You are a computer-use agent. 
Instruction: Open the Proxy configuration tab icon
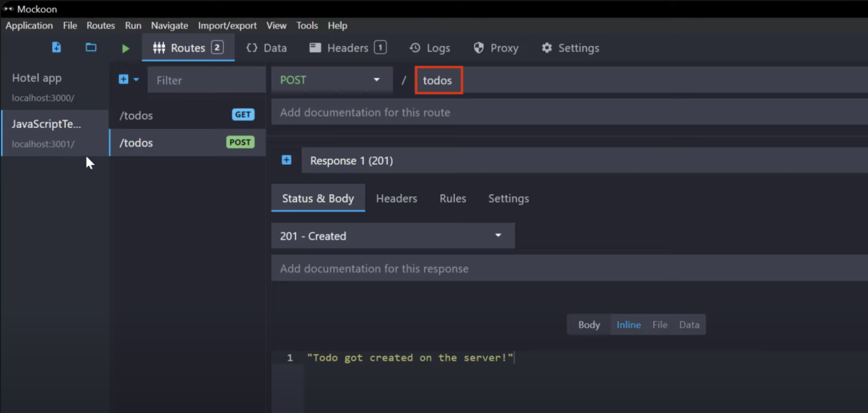[x=479, y=48]
